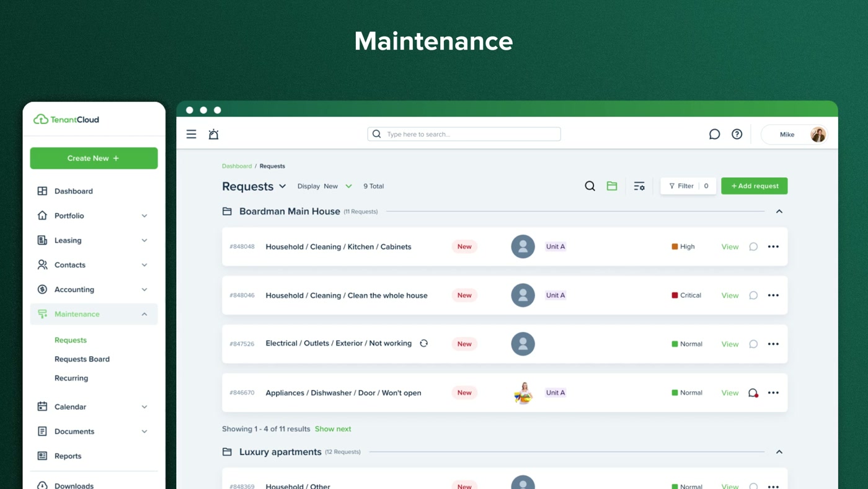This screenshot has height=489, width=868.
Task: Toggle the green folder grouping view icon
Action: [612, 186]
